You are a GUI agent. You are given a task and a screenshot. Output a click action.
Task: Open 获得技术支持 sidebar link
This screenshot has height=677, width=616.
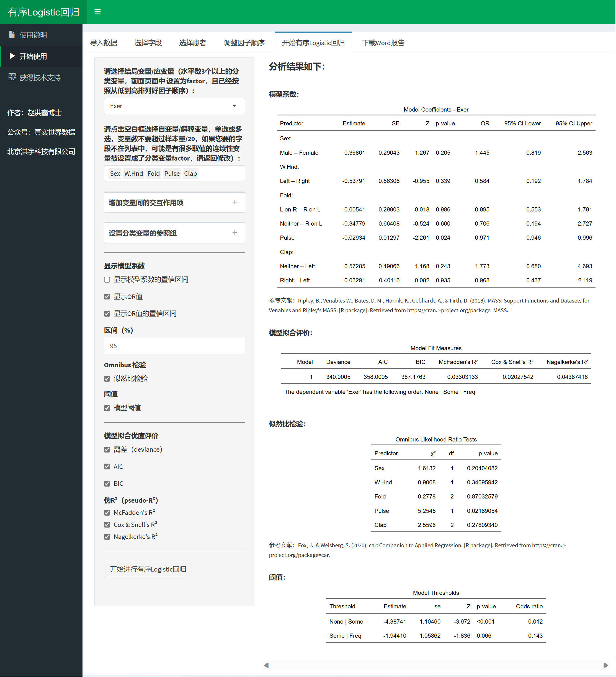pyautogui.click(x=40, y=77)
